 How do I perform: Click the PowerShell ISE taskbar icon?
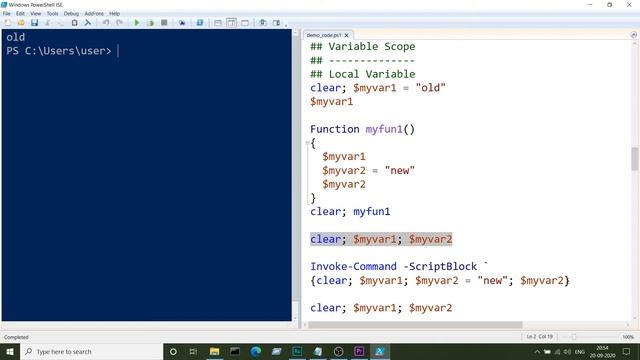pyautogui.click(x=380, y=351)
